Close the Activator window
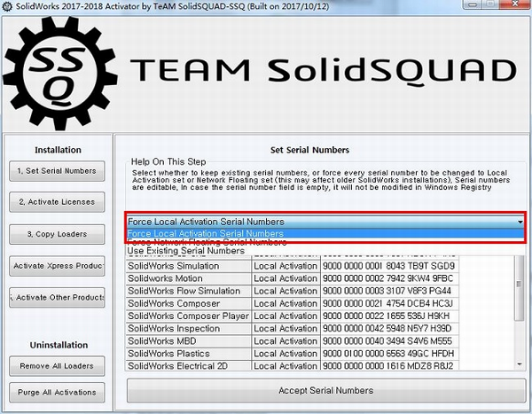The image size is (532, 414). 515,4
